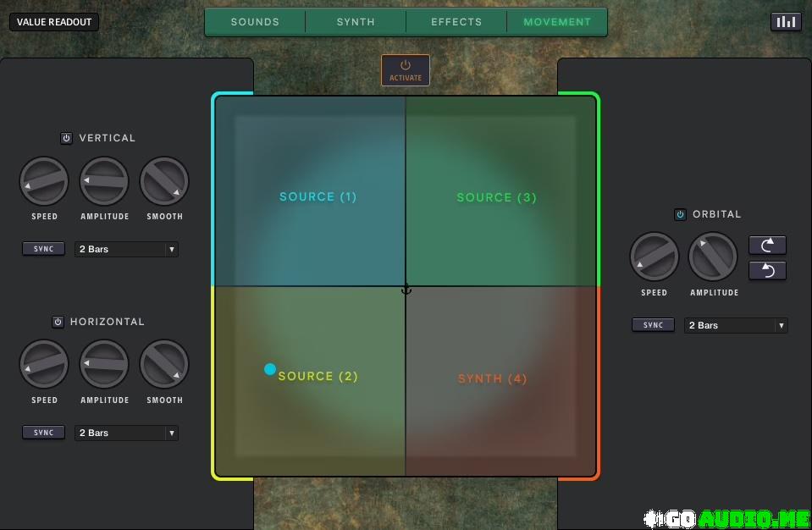Switch to the Effects tab

click(456, 22)
